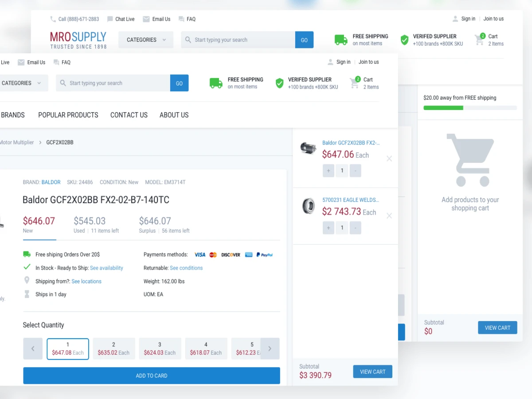Screen dimensions: 532x399
Task: Click ADD TO CARD button
Action: click(152, 376)
